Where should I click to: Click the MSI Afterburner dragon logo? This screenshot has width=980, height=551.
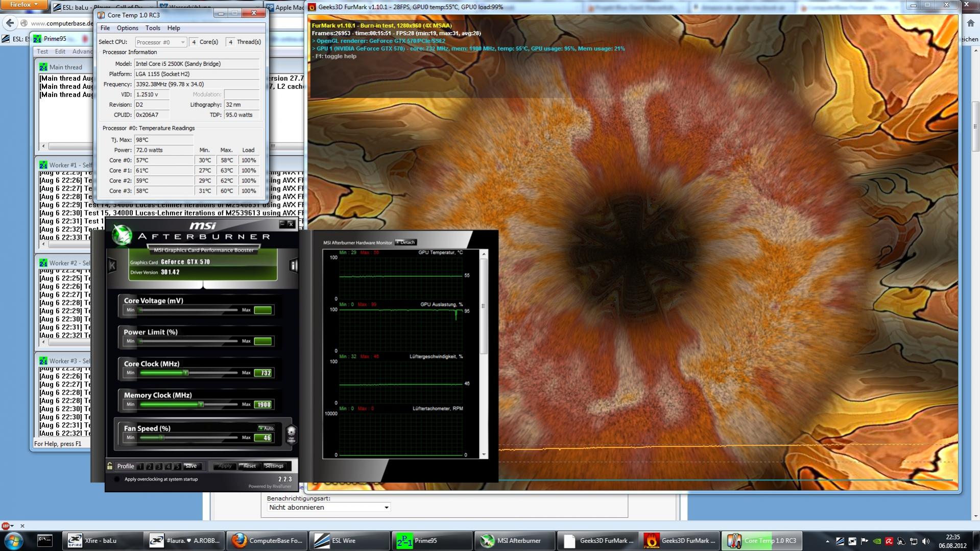pyautogui.click(x=123, y=235)
